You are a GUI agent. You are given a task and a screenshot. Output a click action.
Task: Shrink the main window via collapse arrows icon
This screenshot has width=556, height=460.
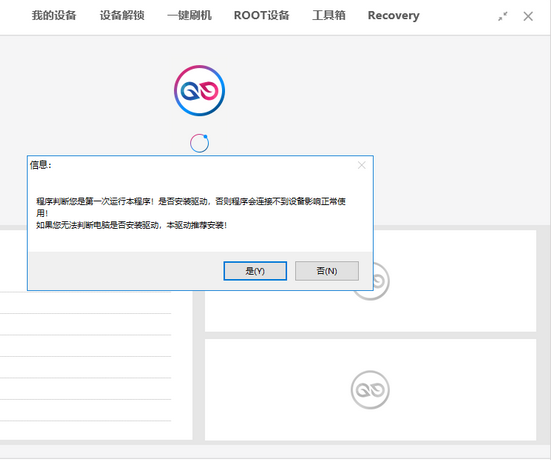tap(502, 16)
